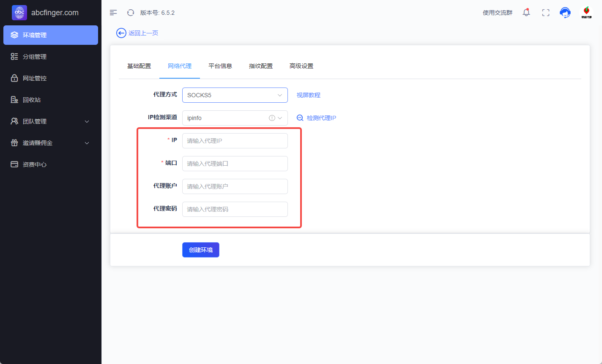Image resolution: width=602 pixels, height=364 pixels.
Task: Open customer support headset icon
Action: coord(565,13)
